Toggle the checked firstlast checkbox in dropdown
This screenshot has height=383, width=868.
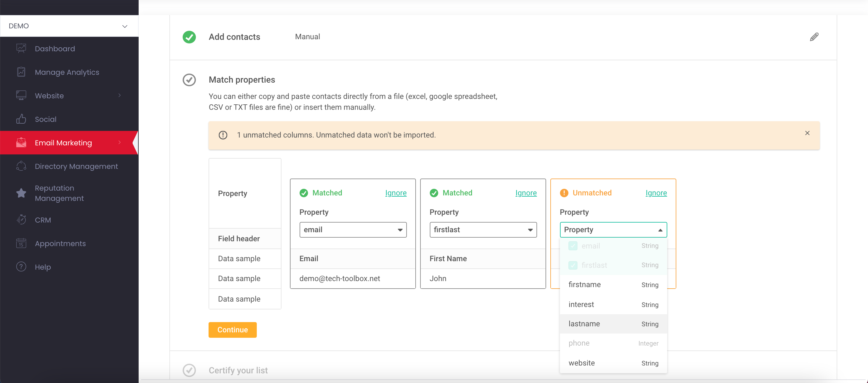click(x=573, y=265)
